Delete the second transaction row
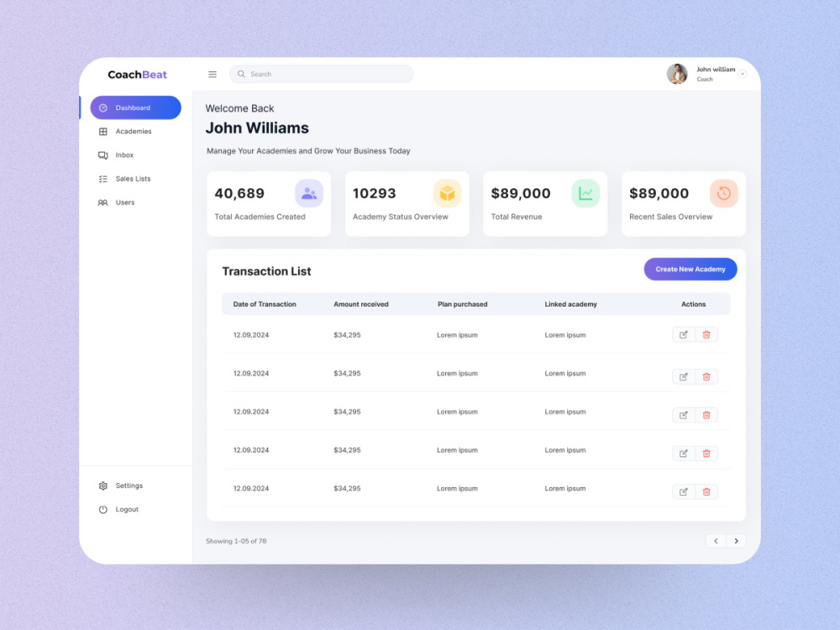The height and width of the screenshot is (630, 840). click(x=706, y=376)
